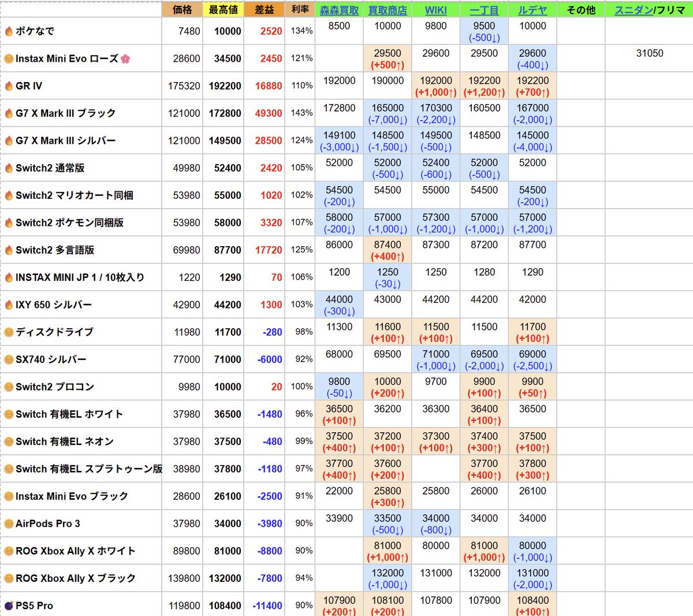Select the その他 column header

[x=581, y=10]
